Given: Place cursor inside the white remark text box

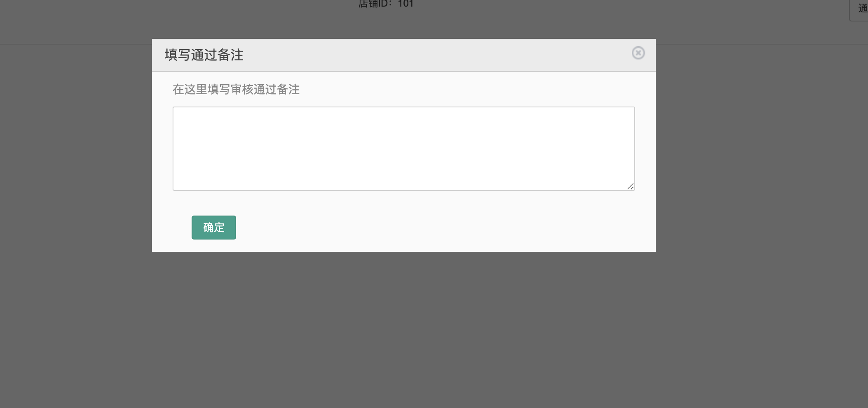Looking at the screenshot, I should [x=403, y=149].
